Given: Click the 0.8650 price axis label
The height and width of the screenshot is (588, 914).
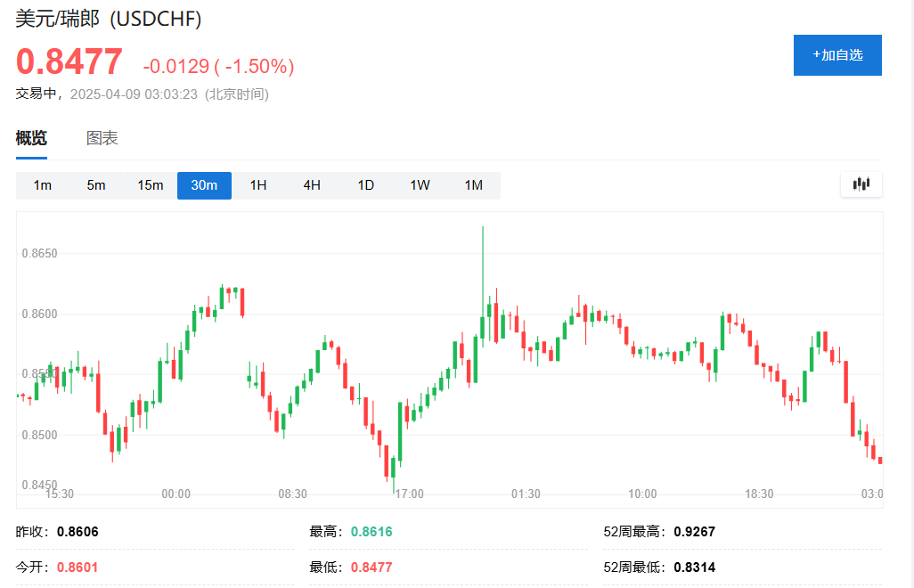Looking at the screenshot, I should click(x=39, y=254).
